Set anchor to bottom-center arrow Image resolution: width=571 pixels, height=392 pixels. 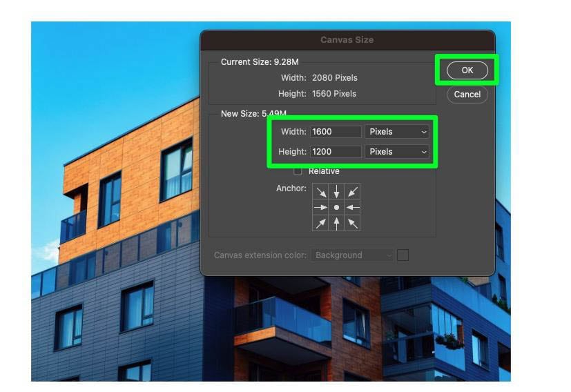[x=336, y=223]
